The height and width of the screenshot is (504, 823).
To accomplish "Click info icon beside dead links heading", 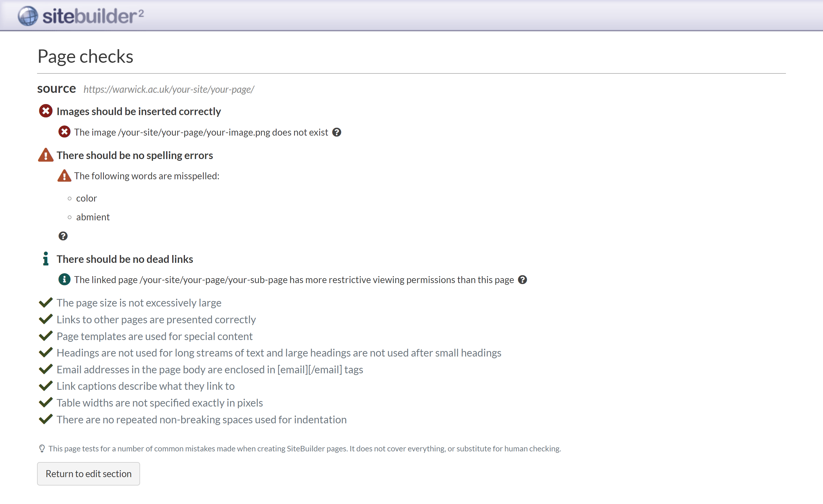I will [46, 259].
